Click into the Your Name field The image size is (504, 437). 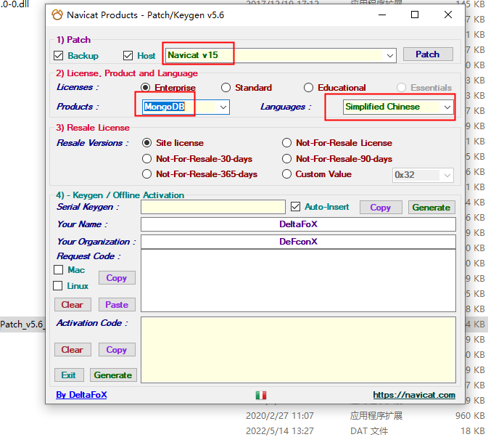[x=298, y=224]
